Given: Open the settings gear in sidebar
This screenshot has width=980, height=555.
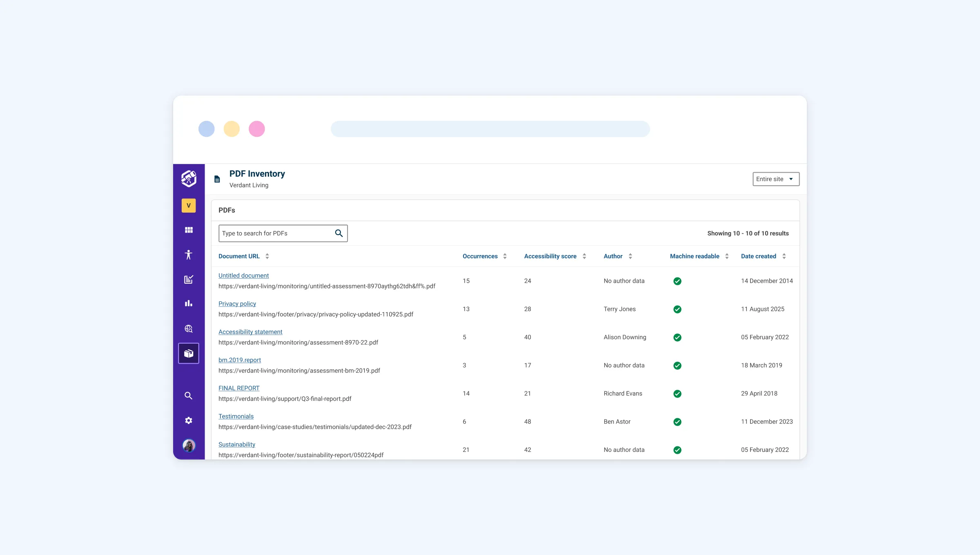Looking at the screenshot, I should [189, 420].
